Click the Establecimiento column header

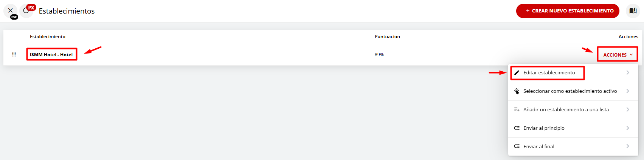click(48, 37)
